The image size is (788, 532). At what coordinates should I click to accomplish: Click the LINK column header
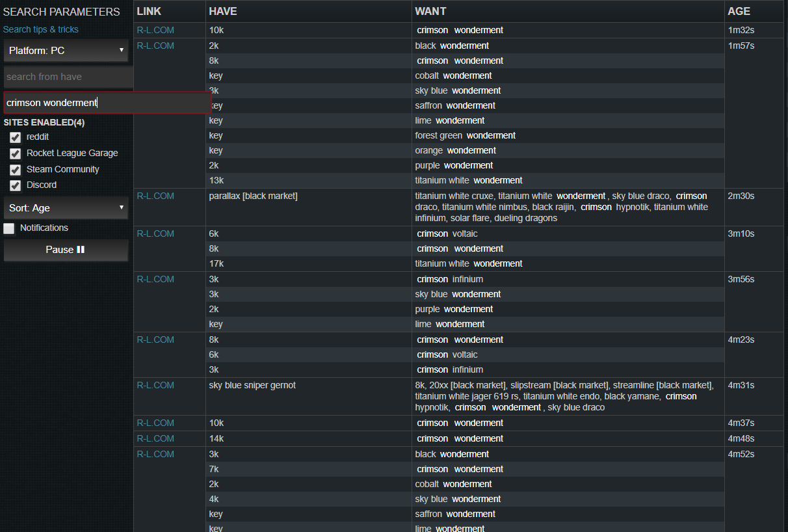coord(150,11)
